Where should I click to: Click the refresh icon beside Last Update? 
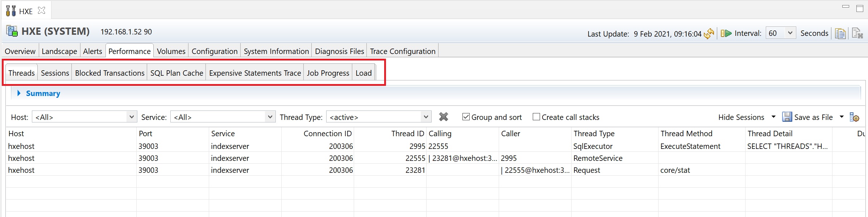(709, 34)
